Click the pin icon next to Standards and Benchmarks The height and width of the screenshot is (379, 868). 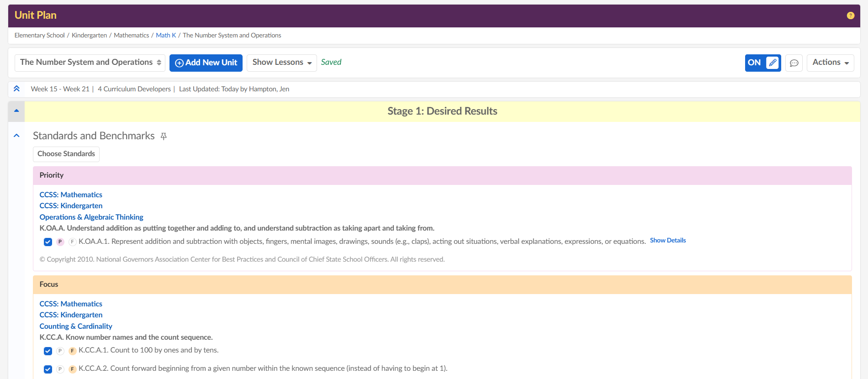pyautogui.click(x=164, y=136)
